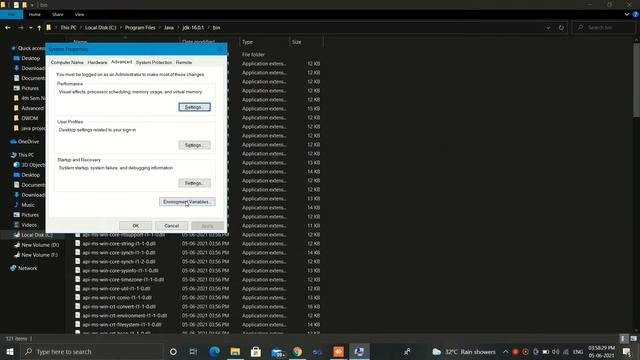Open File Explorer taskbar icon
The width and height of the screenshot is (640, 360).
(235, 351)
